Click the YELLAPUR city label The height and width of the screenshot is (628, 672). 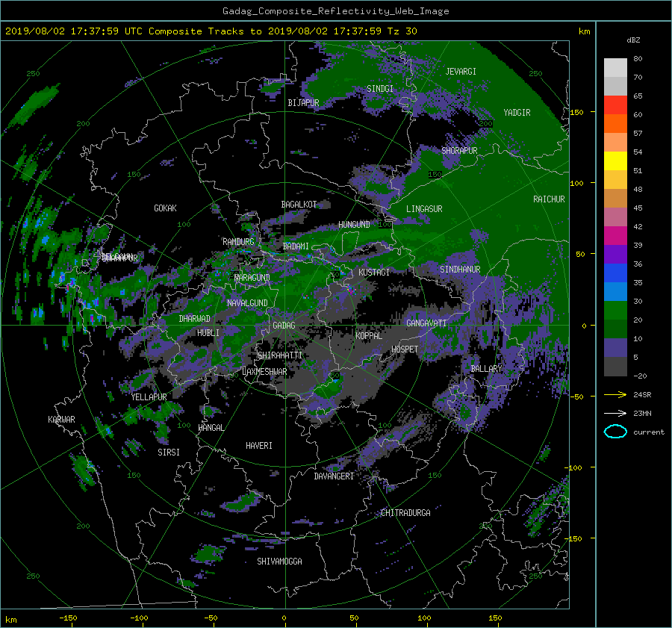tap(149, 397)
